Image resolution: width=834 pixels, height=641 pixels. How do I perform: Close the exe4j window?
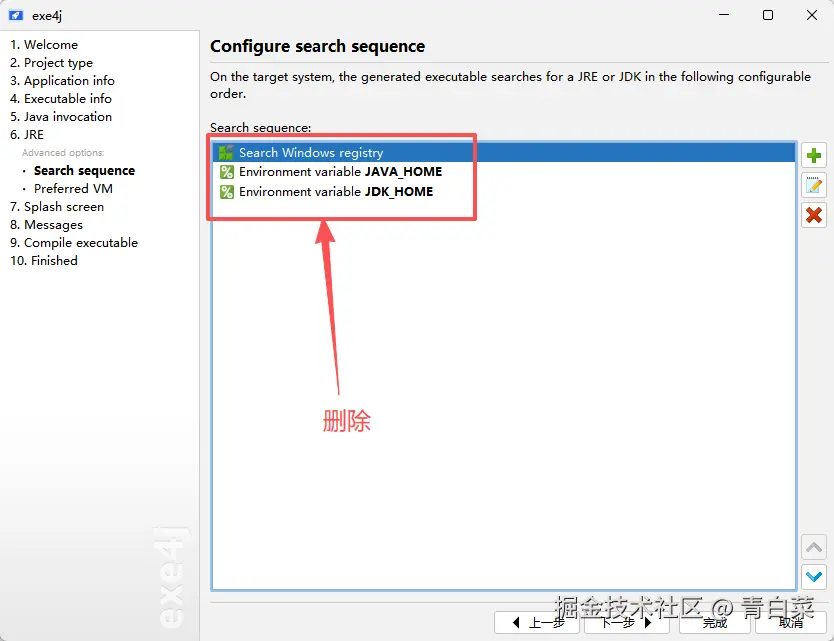pos(812,15)
